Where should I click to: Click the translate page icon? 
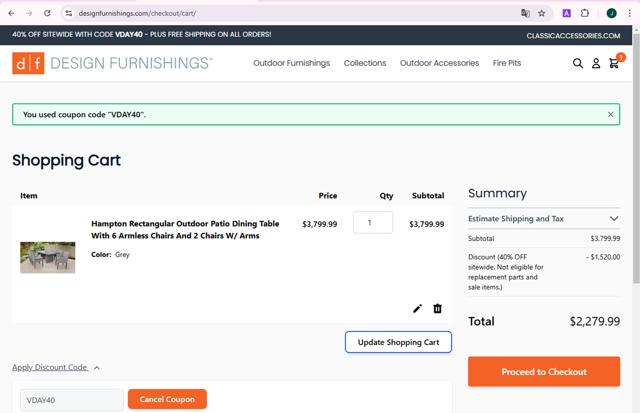pos(525,13)
